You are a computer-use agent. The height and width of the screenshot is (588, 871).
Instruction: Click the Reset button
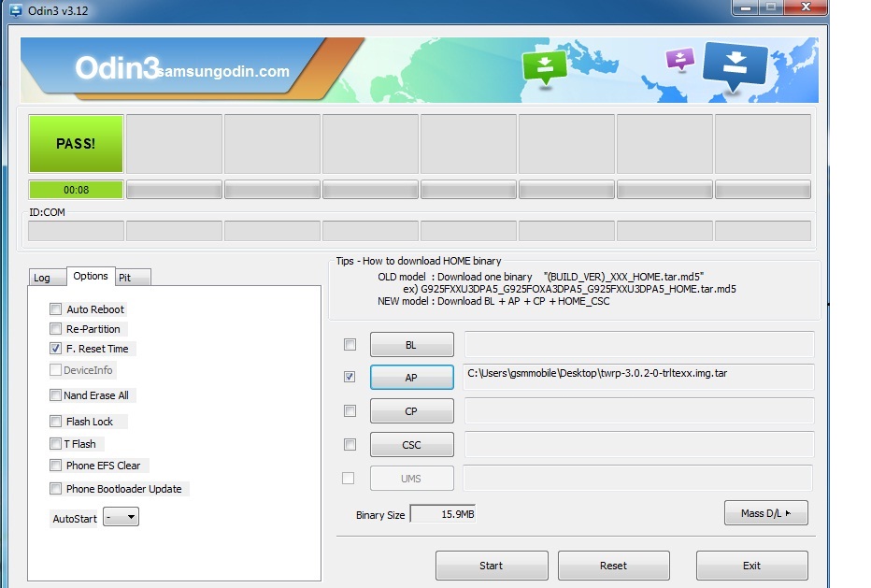[614, 566]
